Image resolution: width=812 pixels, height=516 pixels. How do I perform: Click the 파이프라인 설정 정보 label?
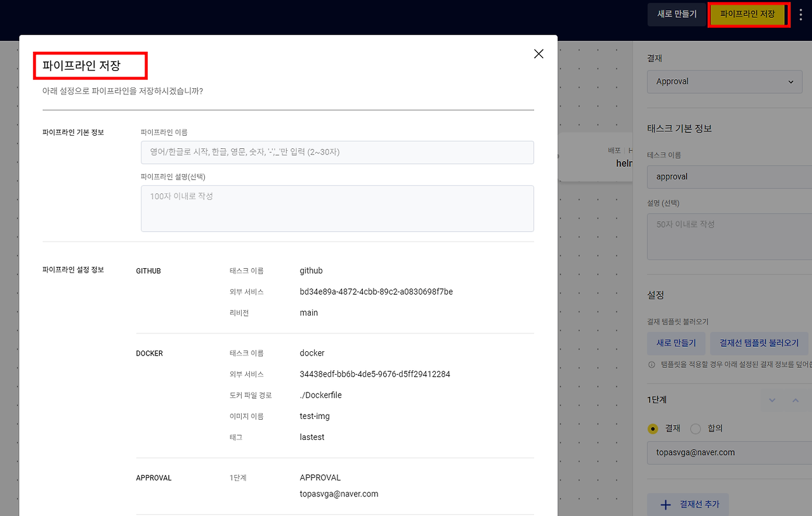point(73,269)
